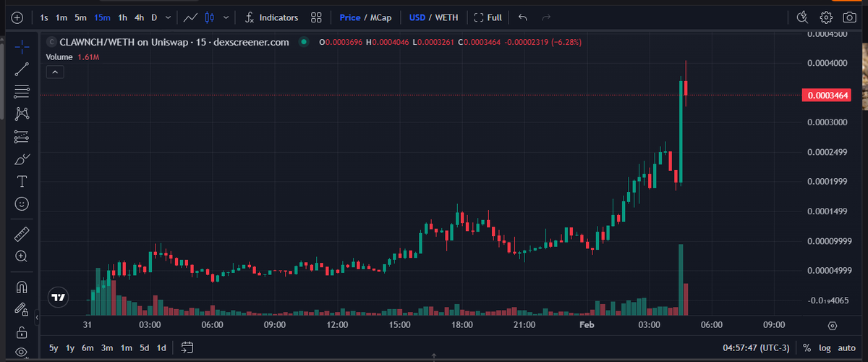
Task: Toggle auto scale mode
Action: click(847, 348)
